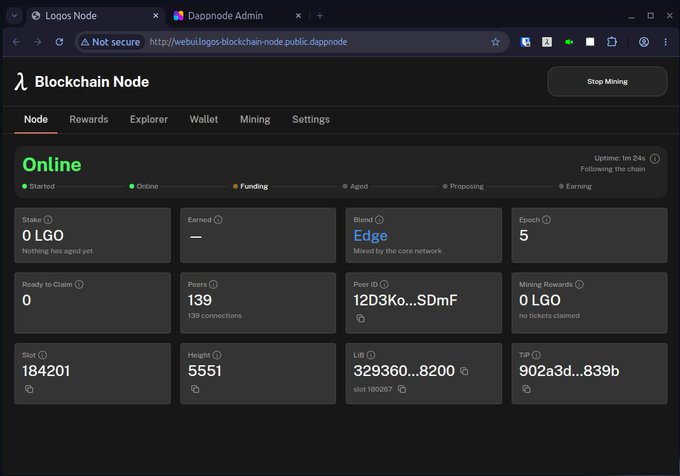
Task: Click the Funding progress step
Action: [x=251, y=186]
